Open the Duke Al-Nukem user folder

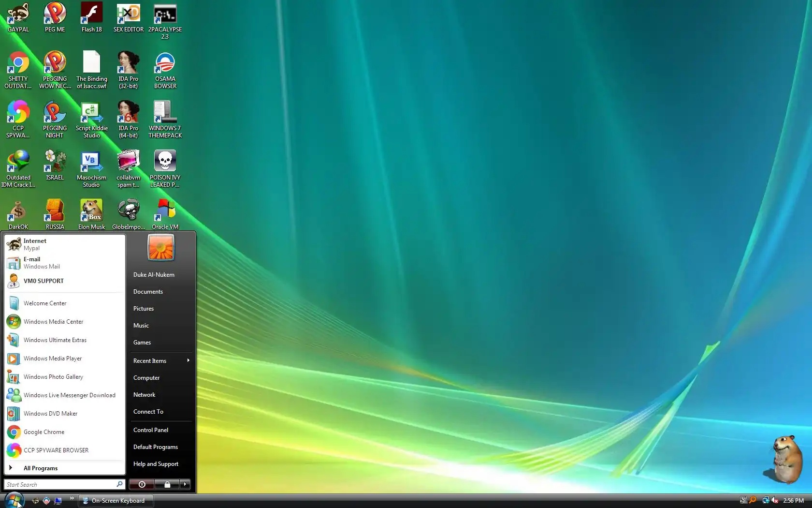coord(161,275)
